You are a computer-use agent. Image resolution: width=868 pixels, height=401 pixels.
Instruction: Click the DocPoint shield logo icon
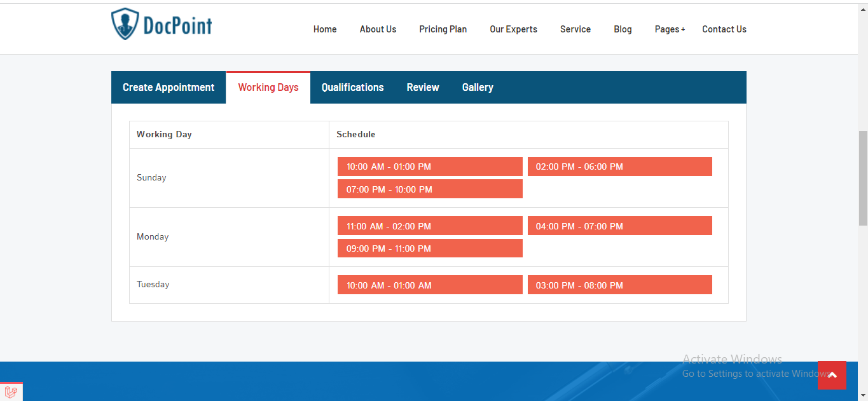(x=124, y=25)
